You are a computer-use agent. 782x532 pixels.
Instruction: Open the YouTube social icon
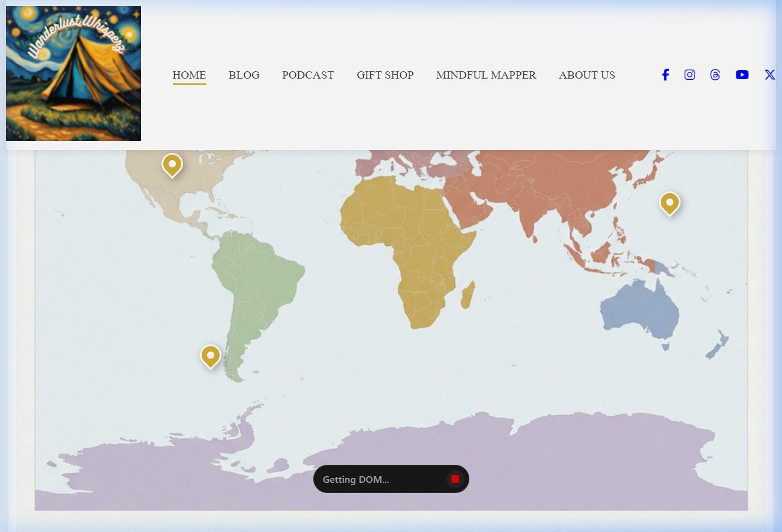[x=742, y=75]
